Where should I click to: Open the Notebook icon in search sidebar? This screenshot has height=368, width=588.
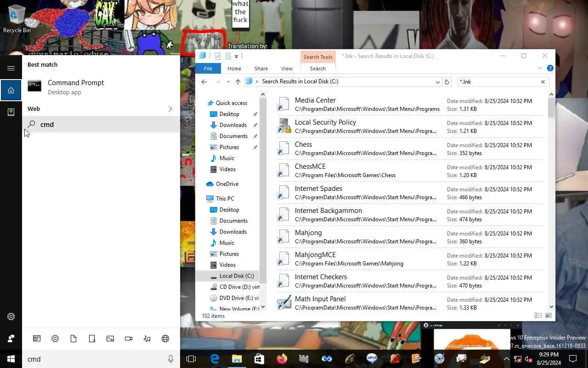(11, 112)
